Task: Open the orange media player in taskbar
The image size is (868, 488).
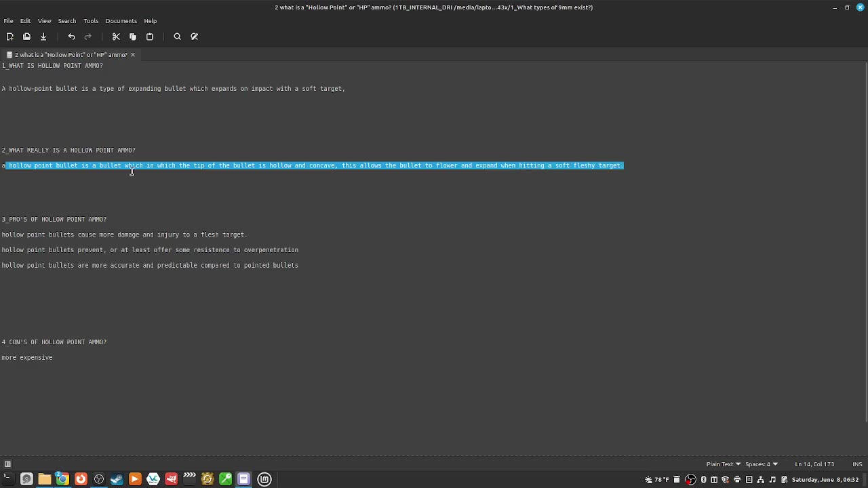Action: click(x=135, y=479)
